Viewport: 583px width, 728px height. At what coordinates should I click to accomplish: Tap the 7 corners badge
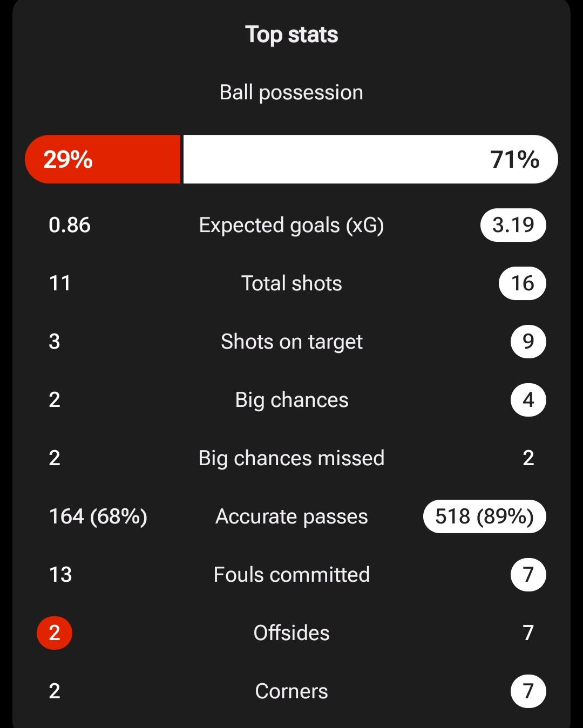pos(528,691)
